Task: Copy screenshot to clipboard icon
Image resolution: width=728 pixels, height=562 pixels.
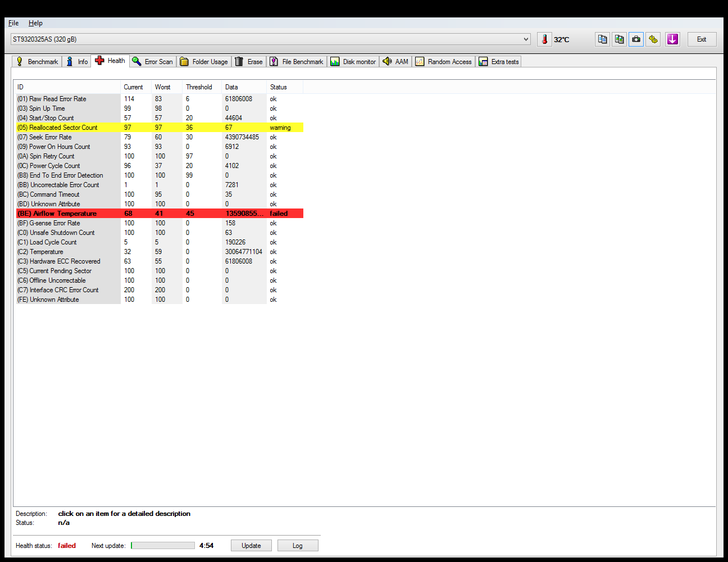Action: pyautogui.click(x=620, y=39)
